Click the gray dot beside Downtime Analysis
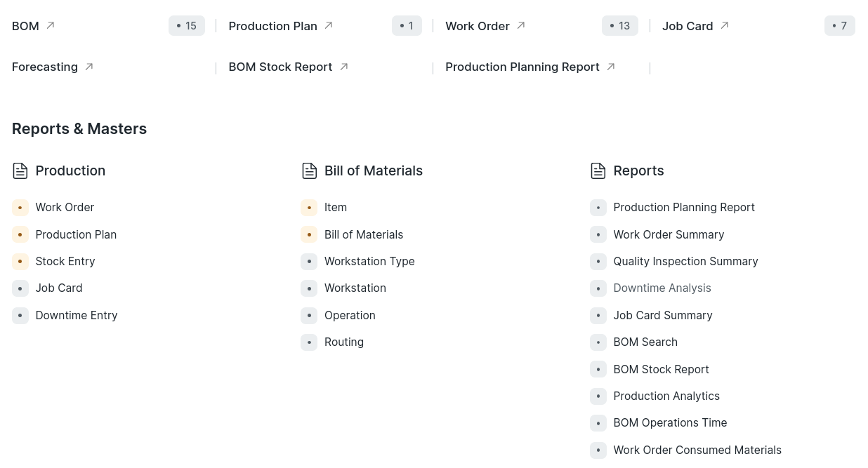This screenshot has height=468, width=868. tap(598, 288)
